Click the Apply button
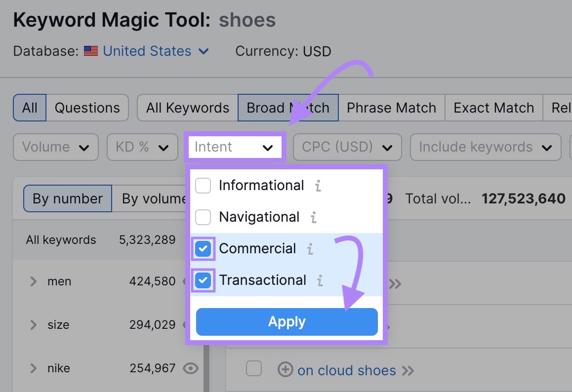Viewport: 572px width, 392px height. (286, 321)
